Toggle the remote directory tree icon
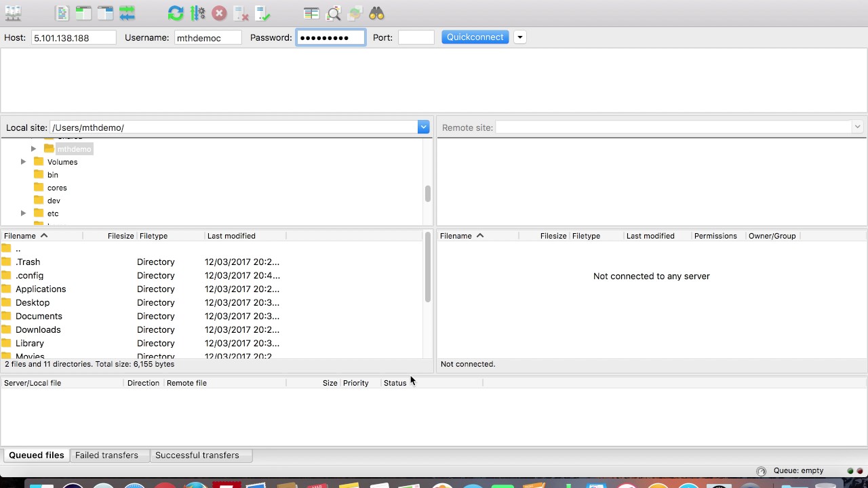 [x=105, y=13]
